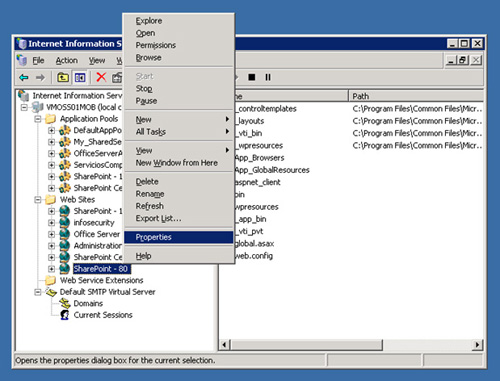Click Stop in the context menu
Image resolution: width=500 pixels, height=381 pixels.
pyautogui.click(x=179, y=88)
